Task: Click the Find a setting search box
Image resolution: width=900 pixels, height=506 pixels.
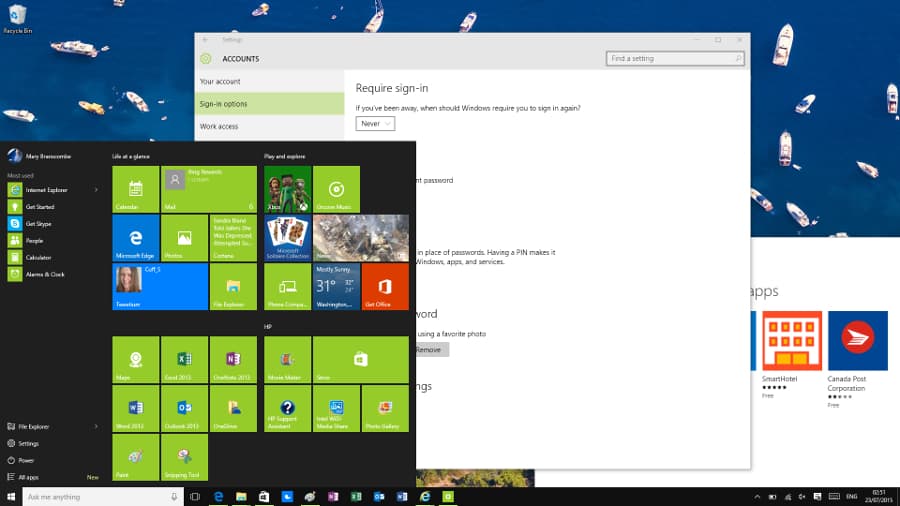Action: tap(675, 59)
